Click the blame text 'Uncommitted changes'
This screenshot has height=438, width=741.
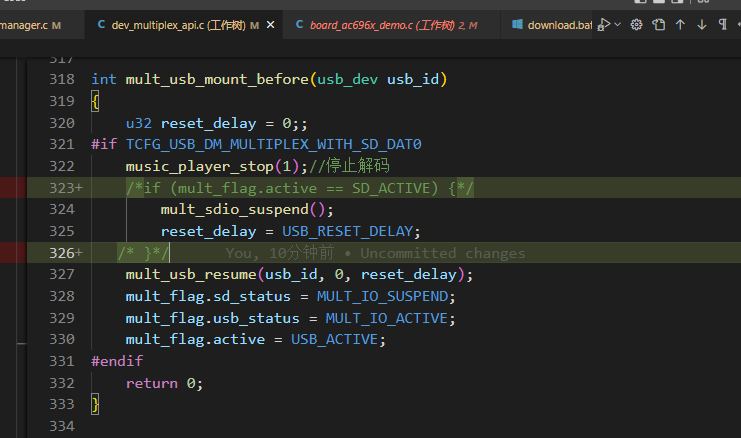tap(443, 253)
